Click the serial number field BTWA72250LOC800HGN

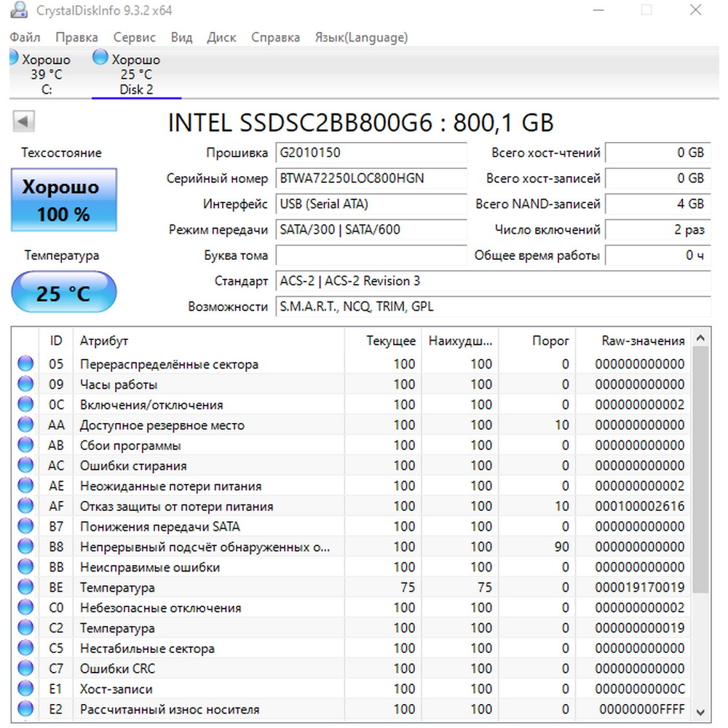pyautogui.click(x=371, y=178)
